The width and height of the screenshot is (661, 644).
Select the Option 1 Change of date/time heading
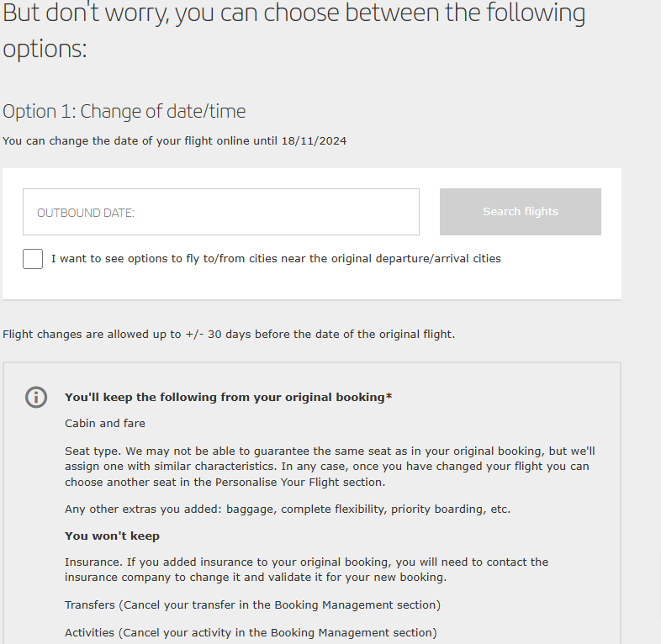point(124,112)
